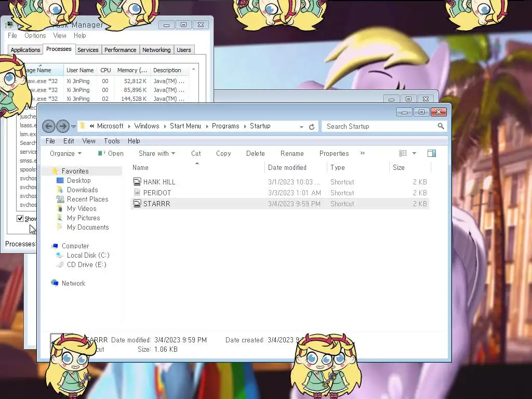The width and height of the screenshot is (532, 399).
Task: Go forward with the Explorer forward arrow
Action: click(x=63, y=127)
